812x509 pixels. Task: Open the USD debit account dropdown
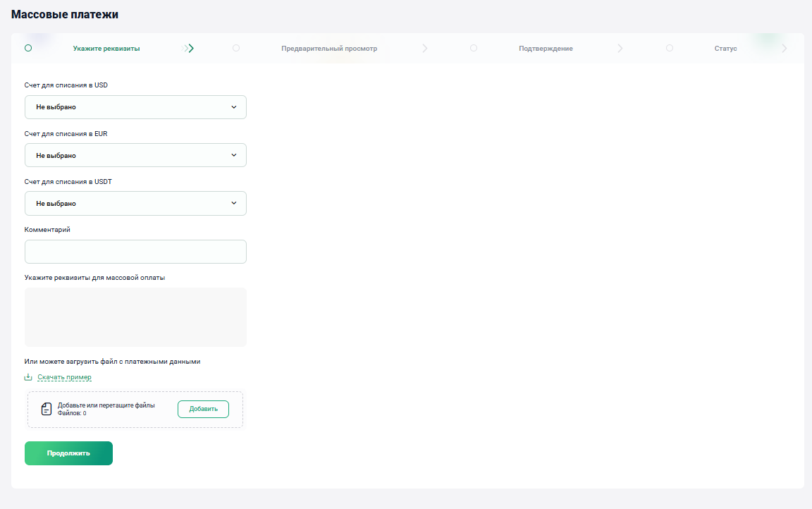click(x=135, y=107)
